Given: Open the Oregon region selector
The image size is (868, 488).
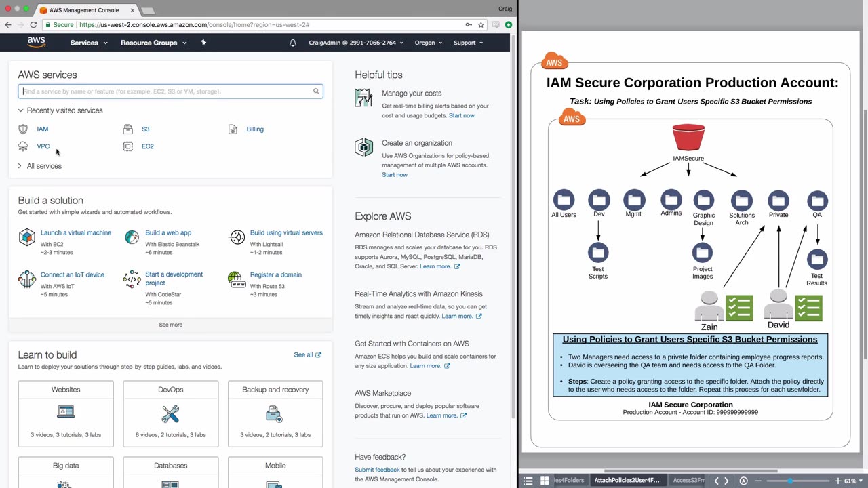Looking at the screenshot, I should (429, 43).
